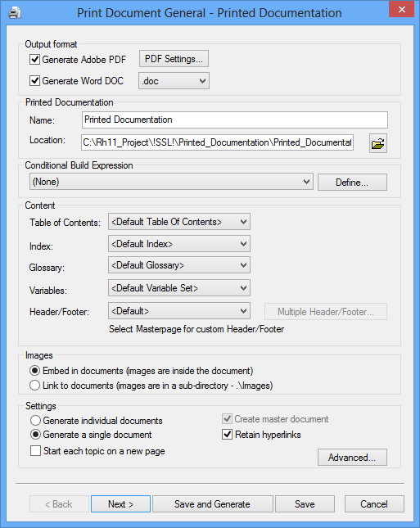Image resolution: width=420 pixels, height=528 pixels.
Task: Enable Start each topic on a new page
Action: coord(35,450)
